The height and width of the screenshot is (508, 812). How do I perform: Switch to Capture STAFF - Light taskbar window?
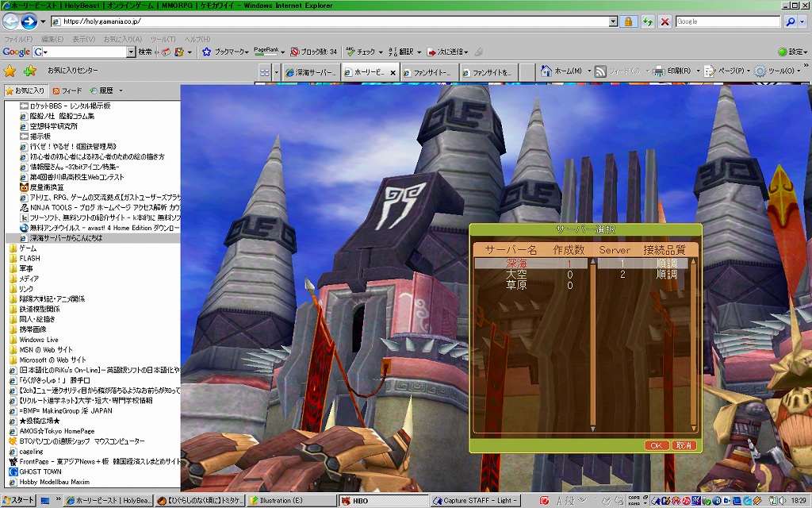(x=475, y=501)
